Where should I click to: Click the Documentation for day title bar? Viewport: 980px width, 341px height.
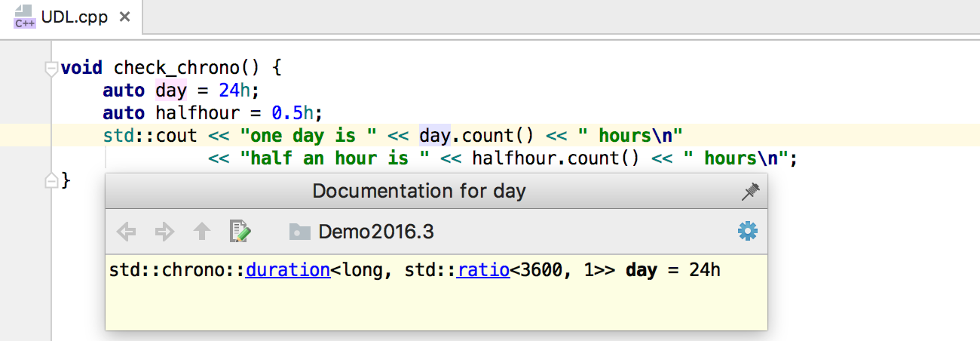[436, 191]
